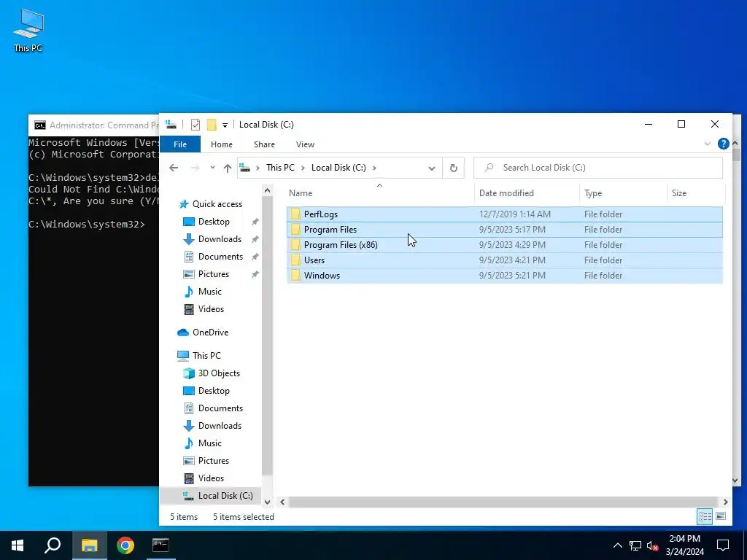Switch to Details view layout icon
This screenshot has height=560, width=747.
pos(705,517)
